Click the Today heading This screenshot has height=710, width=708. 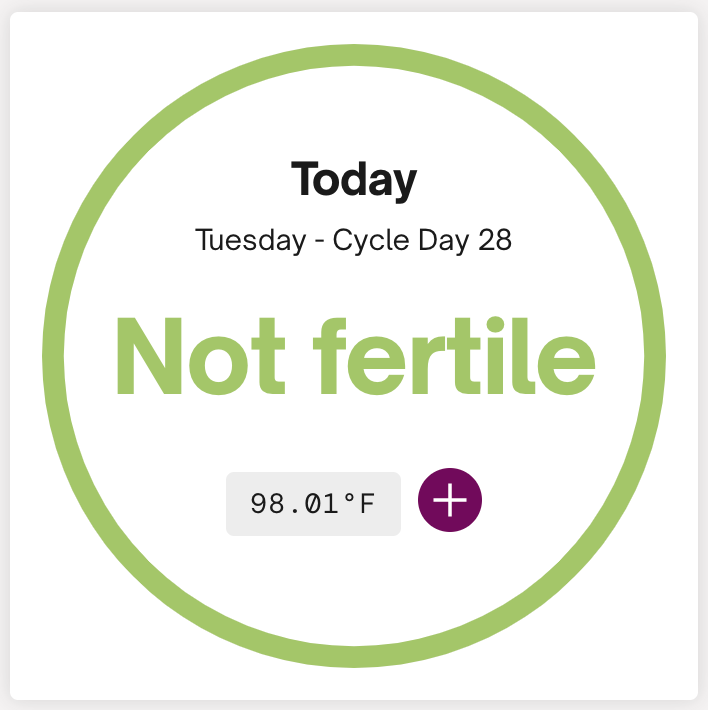pos(354,181)
